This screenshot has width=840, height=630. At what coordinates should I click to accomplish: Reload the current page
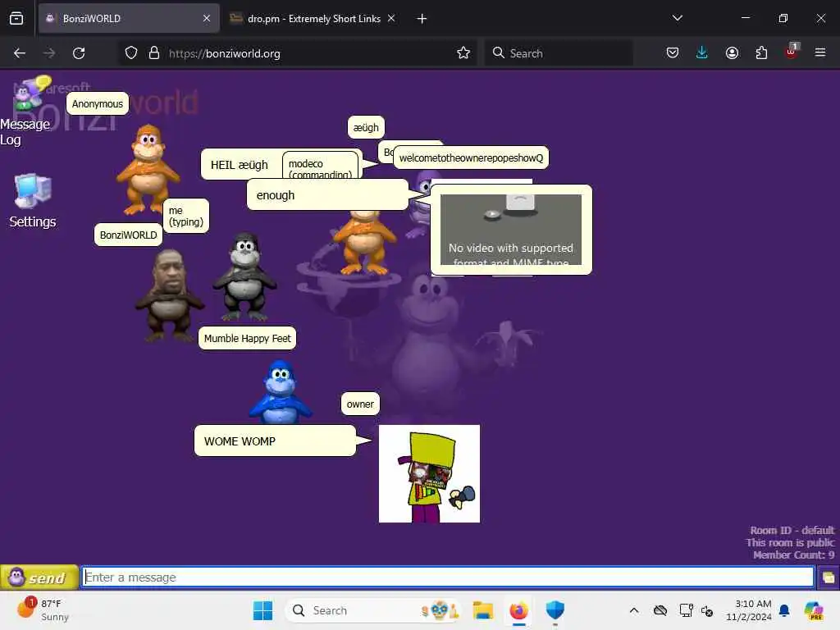79,53
